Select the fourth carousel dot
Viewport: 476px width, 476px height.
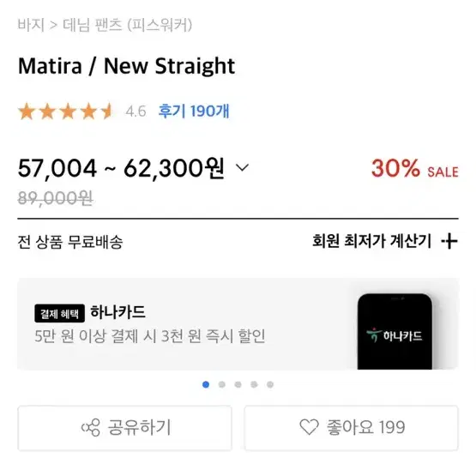254,384
